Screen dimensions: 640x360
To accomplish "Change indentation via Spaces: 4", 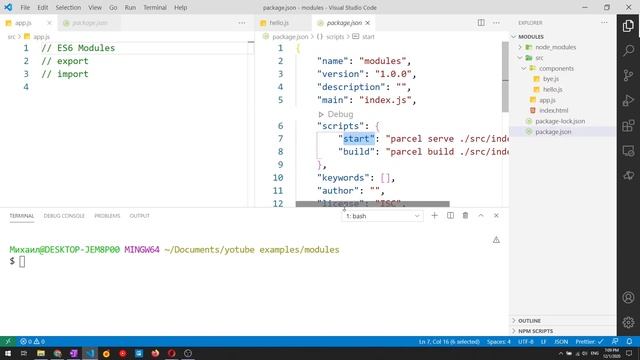I will point(499,341).
